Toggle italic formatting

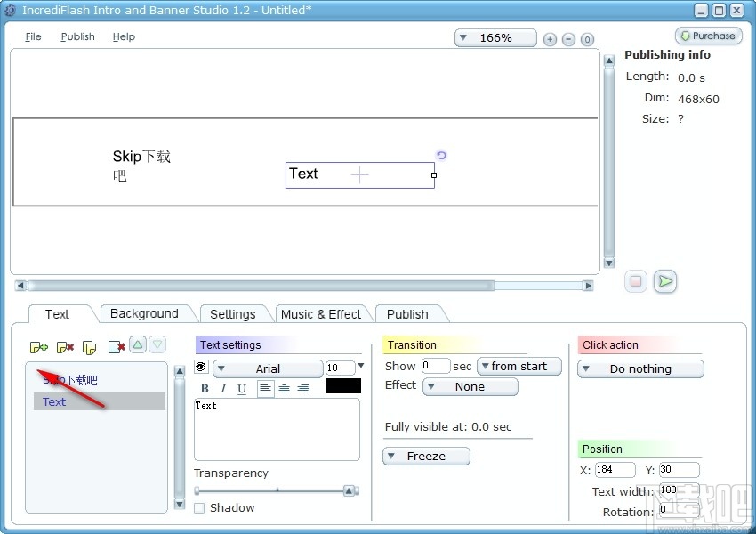222,388
